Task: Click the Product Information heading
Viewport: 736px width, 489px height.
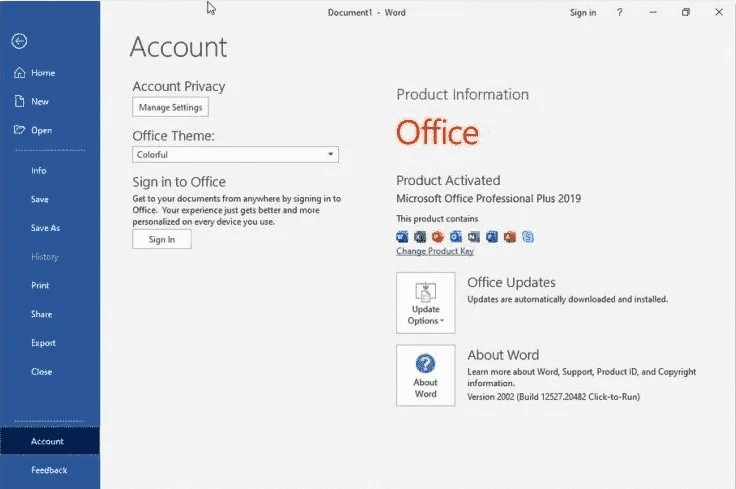Action: 462,94
